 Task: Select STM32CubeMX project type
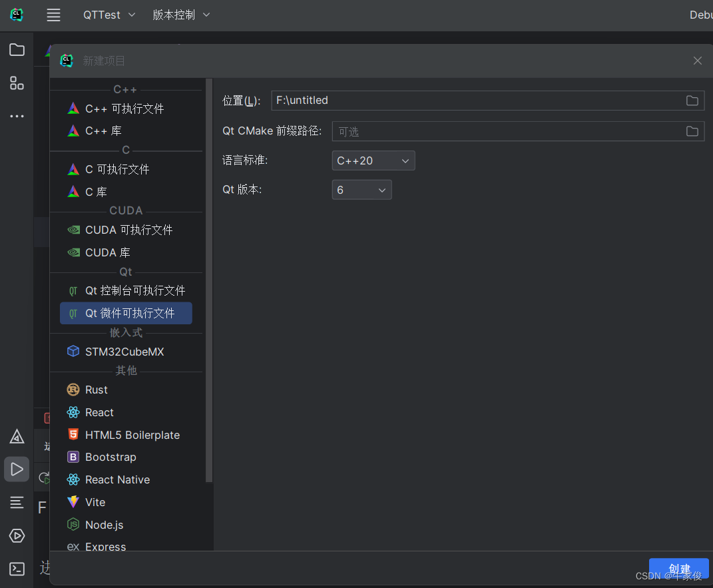(x=126, y=352)
